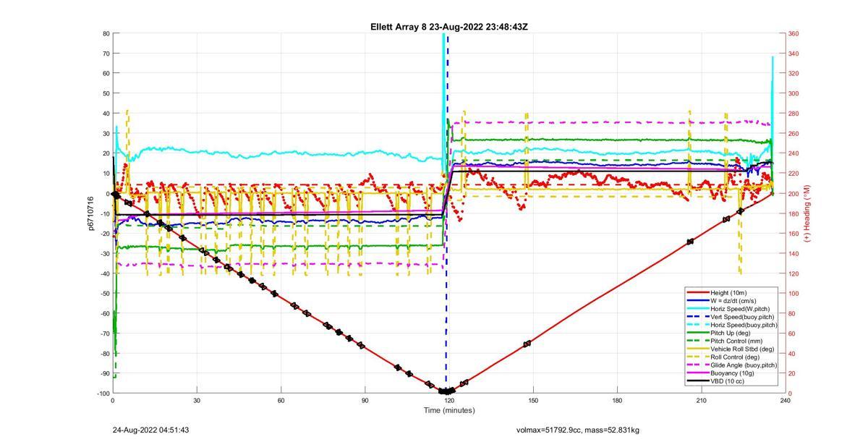The height and width of the screenshot is (442, 868).
Task: Click the x-axis tick label '210'
Action: [x=701, y=400]
